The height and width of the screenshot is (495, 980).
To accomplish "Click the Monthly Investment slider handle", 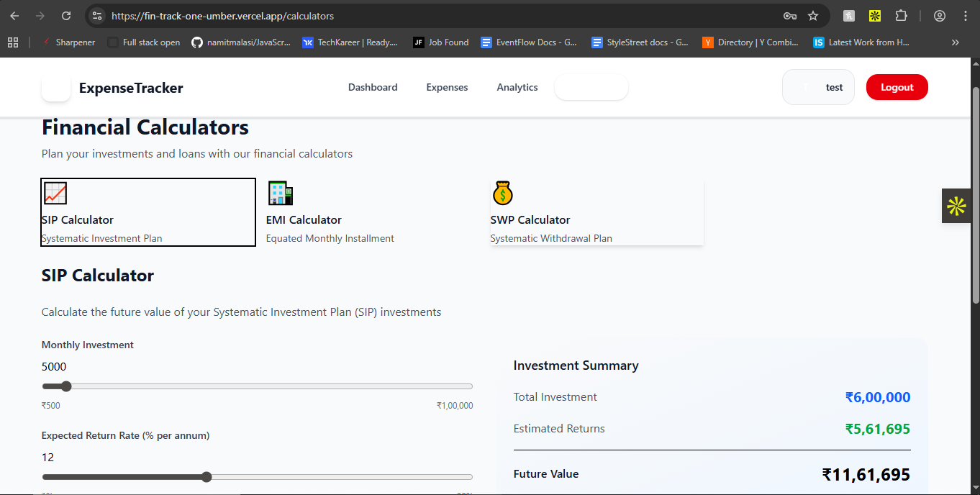I will tap(66, 386).
